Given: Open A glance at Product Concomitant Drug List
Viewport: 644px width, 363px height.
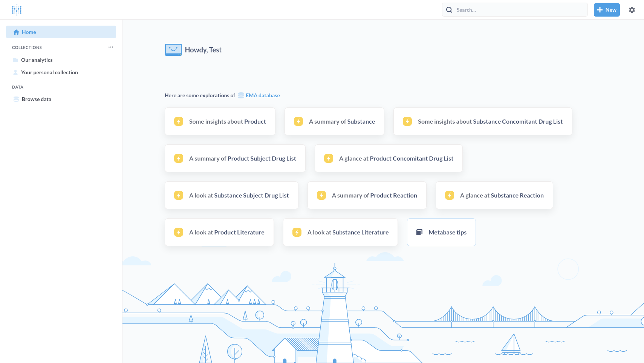Looking at the screenshot, I should (x=389, y=158).
